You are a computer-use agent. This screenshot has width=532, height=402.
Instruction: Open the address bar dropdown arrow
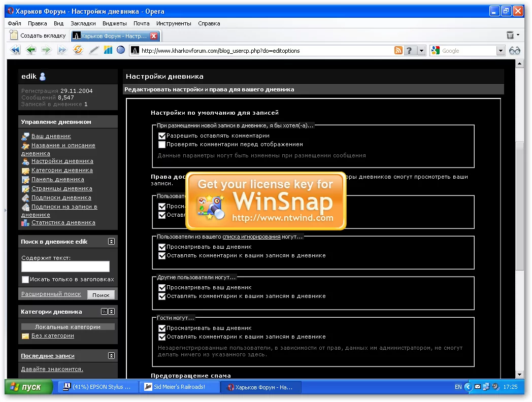pos(421,51)
